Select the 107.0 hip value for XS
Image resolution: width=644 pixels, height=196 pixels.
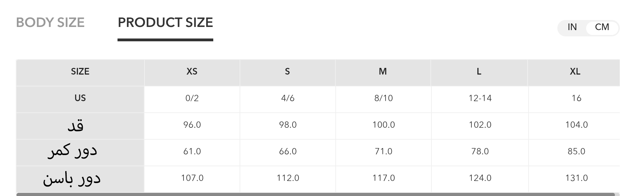point(192,178)
